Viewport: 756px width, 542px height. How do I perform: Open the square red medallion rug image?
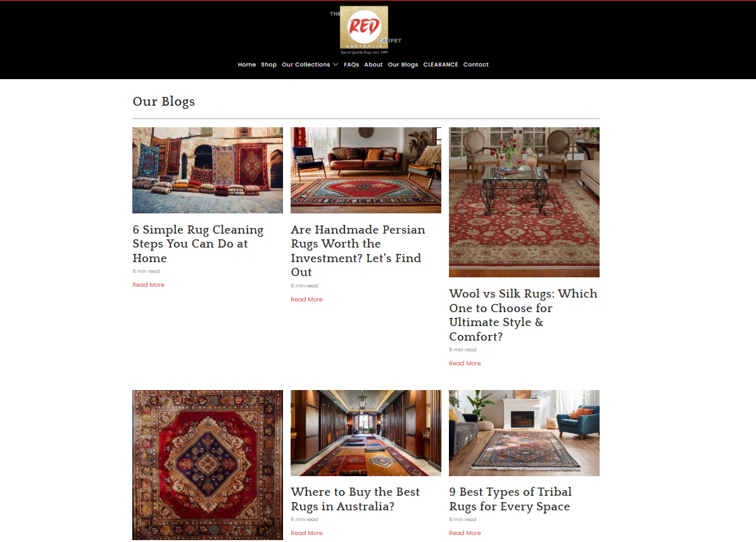[208, 465]
